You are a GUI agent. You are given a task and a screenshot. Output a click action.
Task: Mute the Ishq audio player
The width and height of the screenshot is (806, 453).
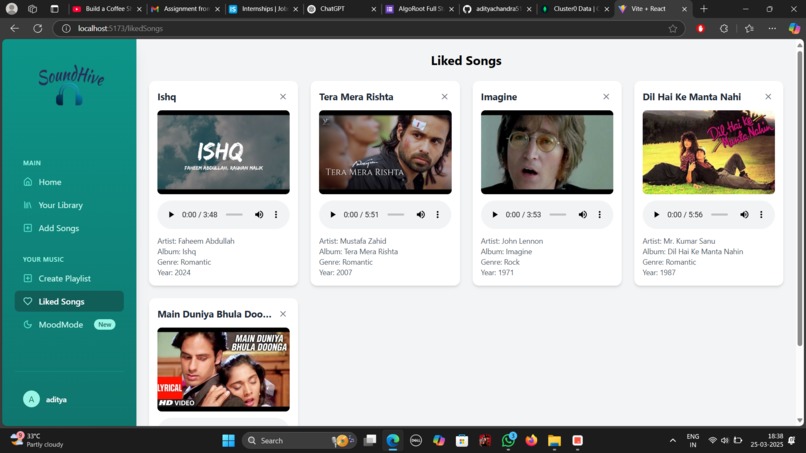click(259, 214)
